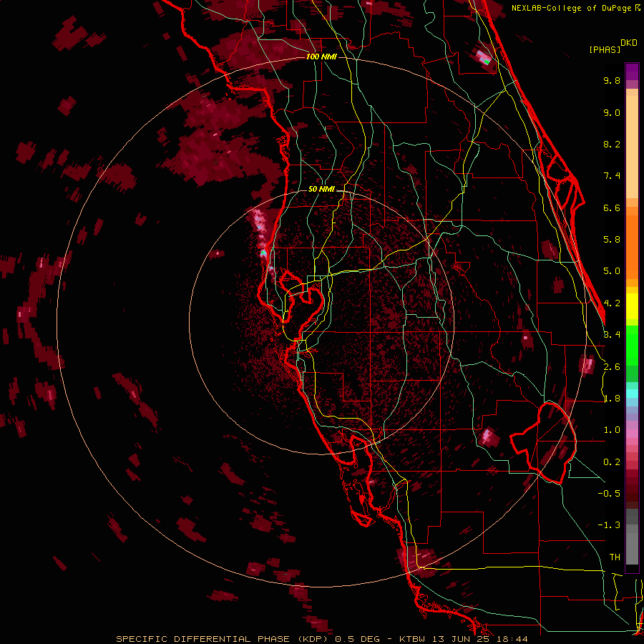Click the 9.0 value on color scale

coord(612,112)
